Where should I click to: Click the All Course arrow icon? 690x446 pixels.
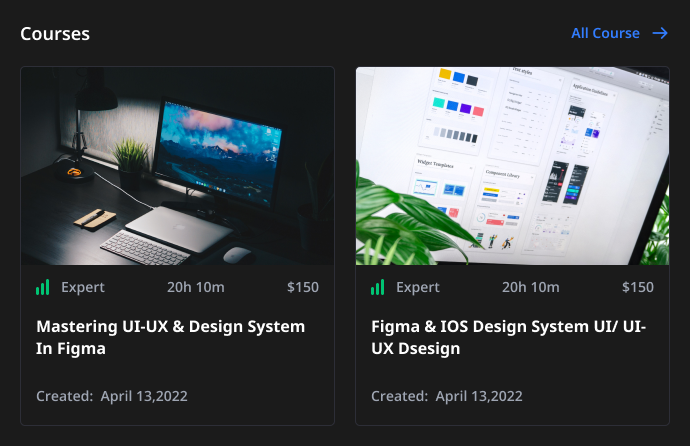[x=660, y=33]
